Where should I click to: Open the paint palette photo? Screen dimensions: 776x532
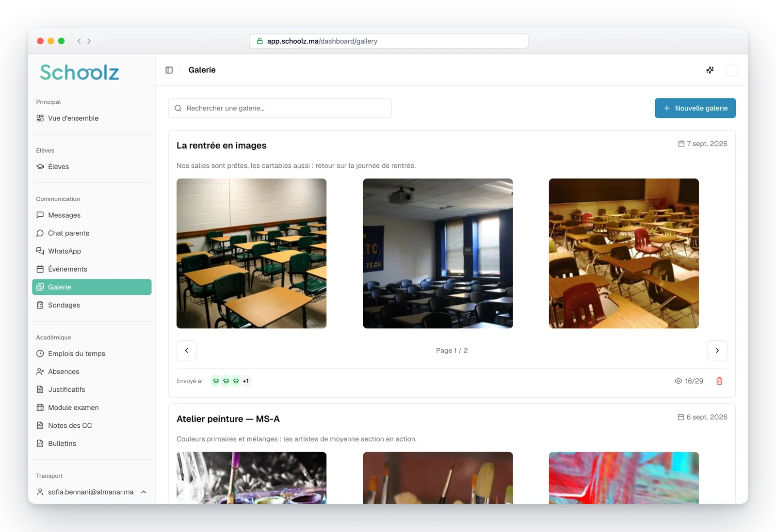click(x=251, y=478)
